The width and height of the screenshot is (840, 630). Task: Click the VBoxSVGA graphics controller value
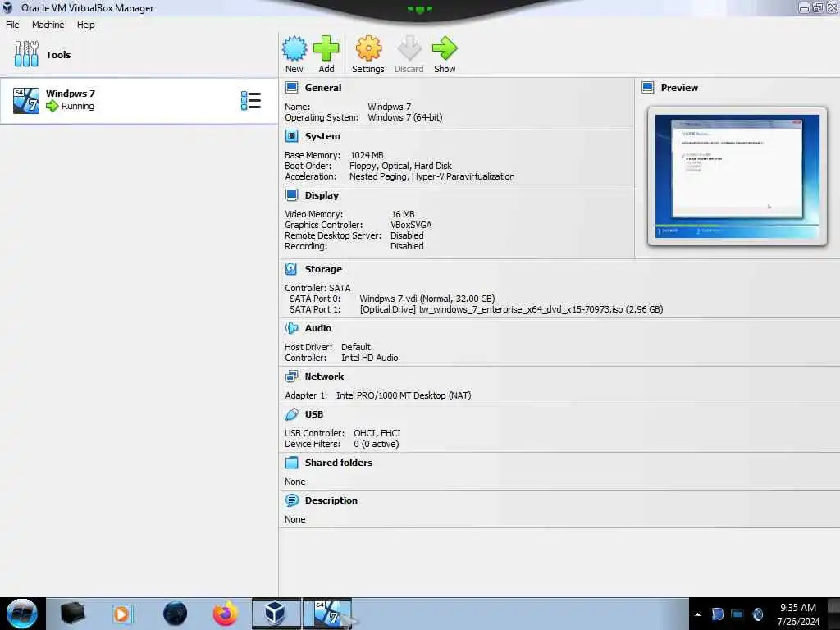pos(411,225)
